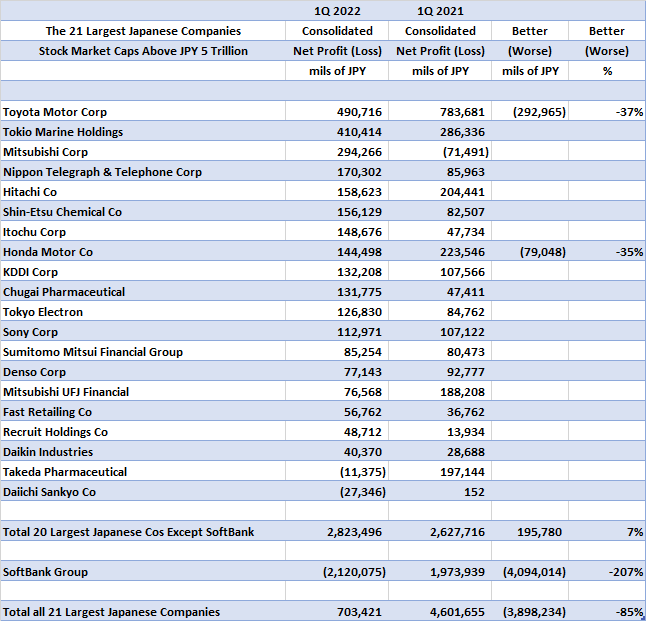Click the 80,473 cell
This screenshot has width=646, height=621.
point(466,352)
